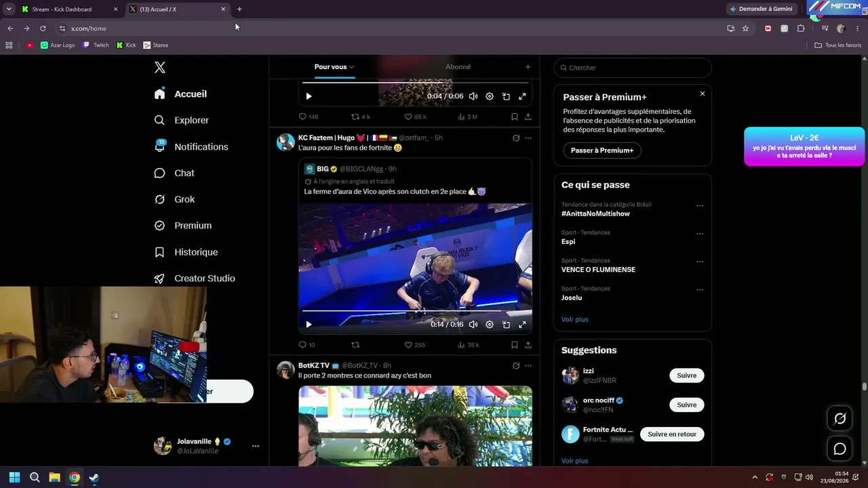Enter fullscreen on the BIG video
Image resolution: width=868 pixels, height=488 pixels.
pos(522,325)
